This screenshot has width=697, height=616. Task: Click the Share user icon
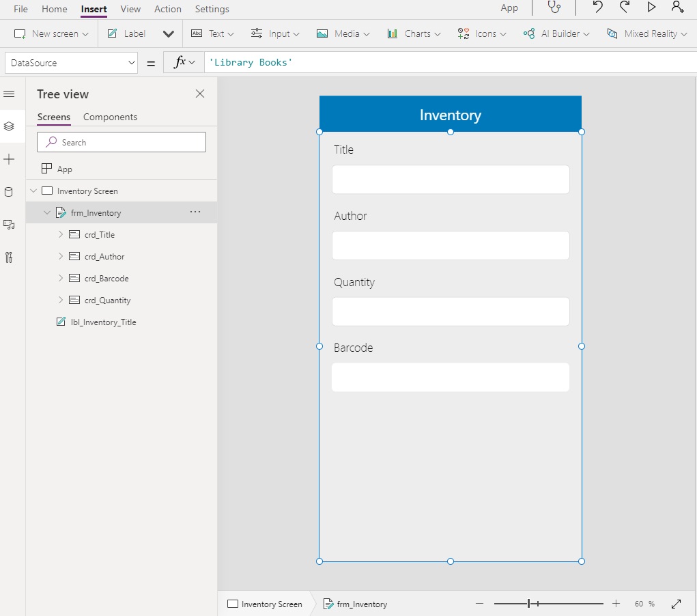point(677,8)
